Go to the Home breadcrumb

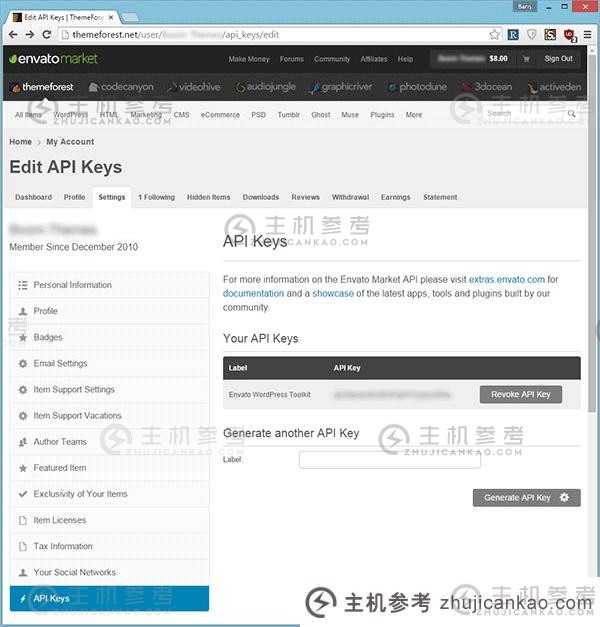pos(20,142)
